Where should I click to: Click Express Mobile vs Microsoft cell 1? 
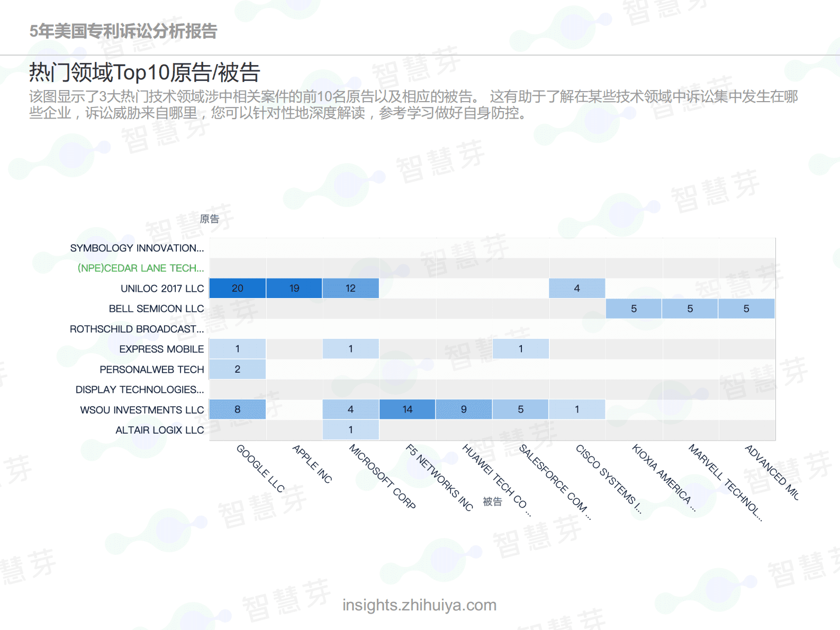[350, 349]
